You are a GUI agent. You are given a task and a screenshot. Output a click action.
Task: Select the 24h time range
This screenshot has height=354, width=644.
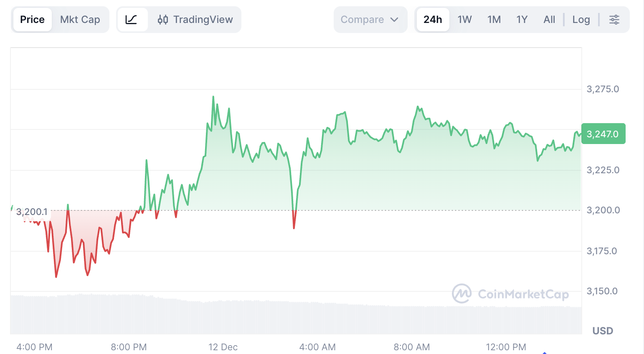pos(433,20)
